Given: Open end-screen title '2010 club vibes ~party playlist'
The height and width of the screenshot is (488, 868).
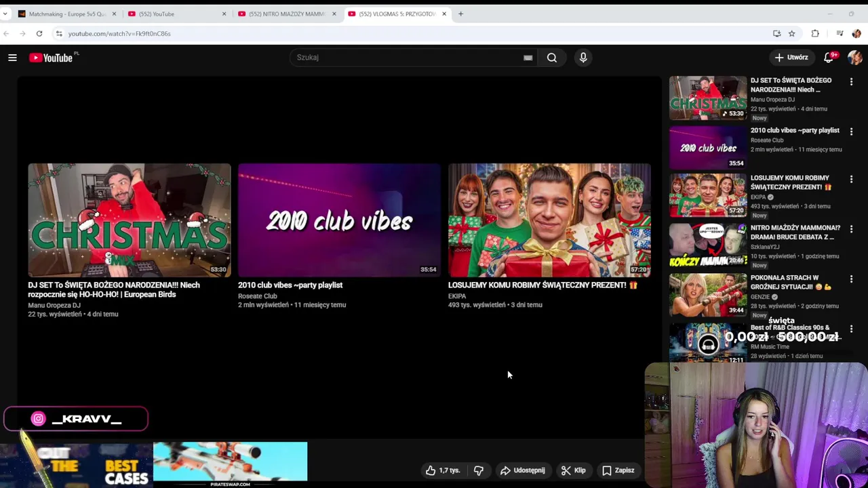Looking at the screenshot, I should (290, 285).
